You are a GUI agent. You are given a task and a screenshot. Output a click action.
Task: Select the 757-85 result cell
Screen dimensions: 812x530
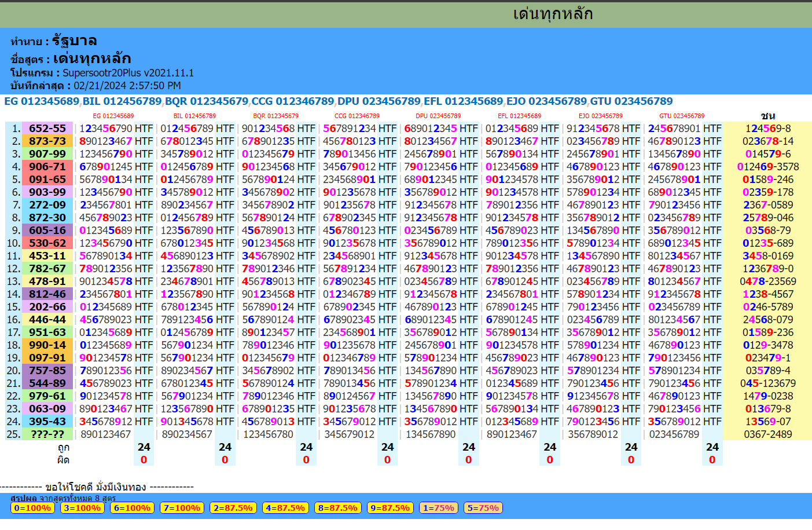point(47,371)
